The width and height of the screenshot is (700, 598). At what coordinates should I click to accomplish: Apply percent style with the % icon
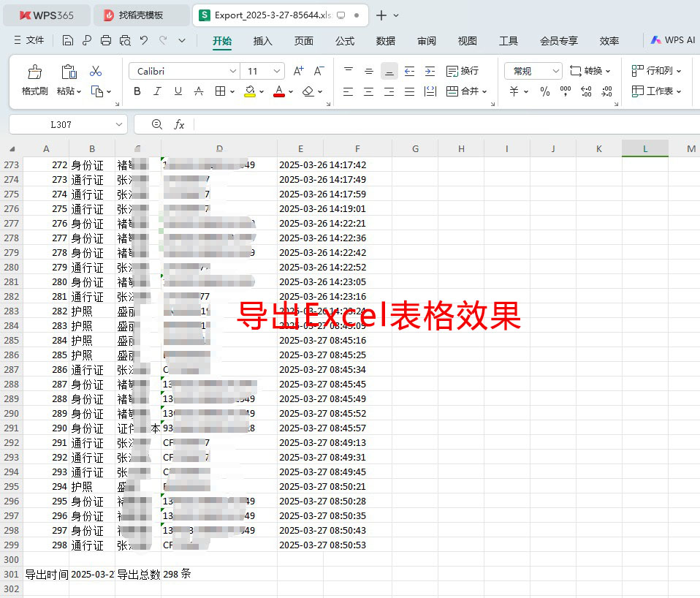click(x=545, y=89)
